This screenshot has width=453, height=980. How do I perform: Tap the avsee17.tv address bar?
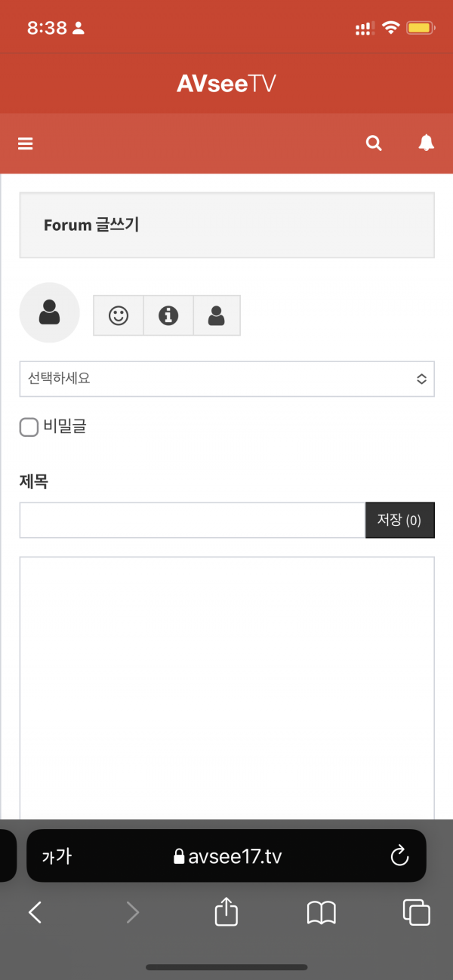coord(226,856)
